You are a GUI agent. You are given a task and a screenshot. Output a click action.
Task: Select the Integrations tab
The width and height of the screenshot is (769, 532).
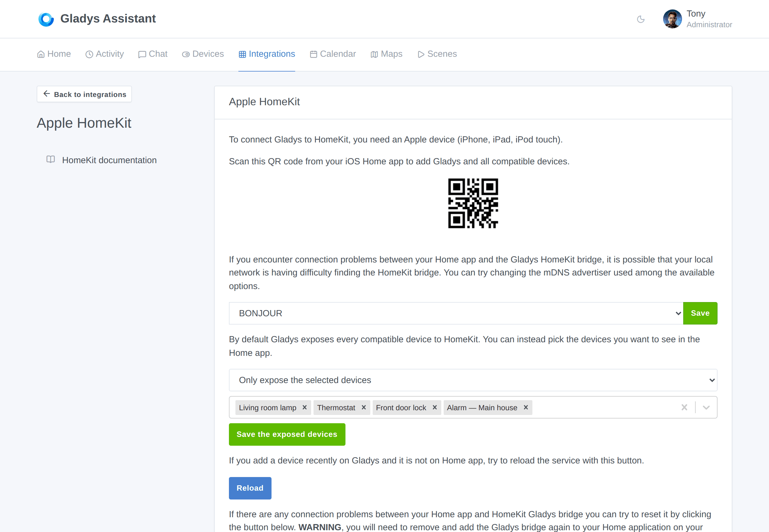click(267, 54)
